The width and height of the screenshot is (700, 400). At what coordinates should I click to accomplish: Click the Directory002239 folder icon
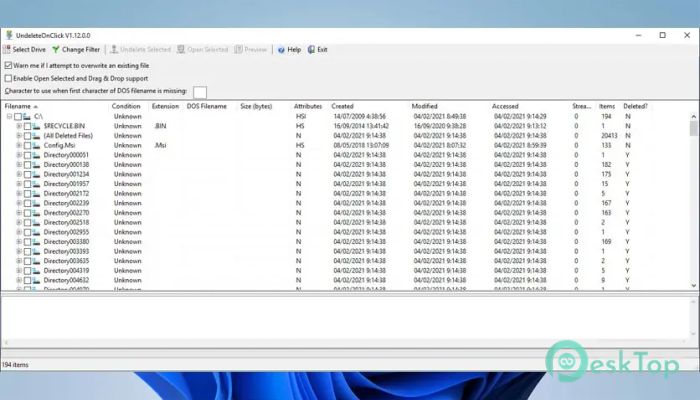coord(36,203)
